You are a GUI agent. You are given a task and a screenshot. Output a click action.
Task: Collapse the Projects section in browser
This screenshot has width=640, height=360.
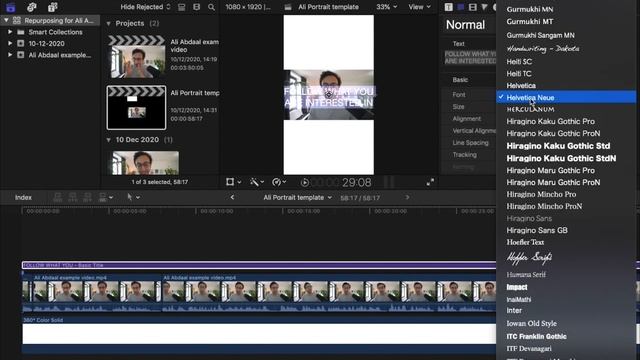tap(109, 24)
